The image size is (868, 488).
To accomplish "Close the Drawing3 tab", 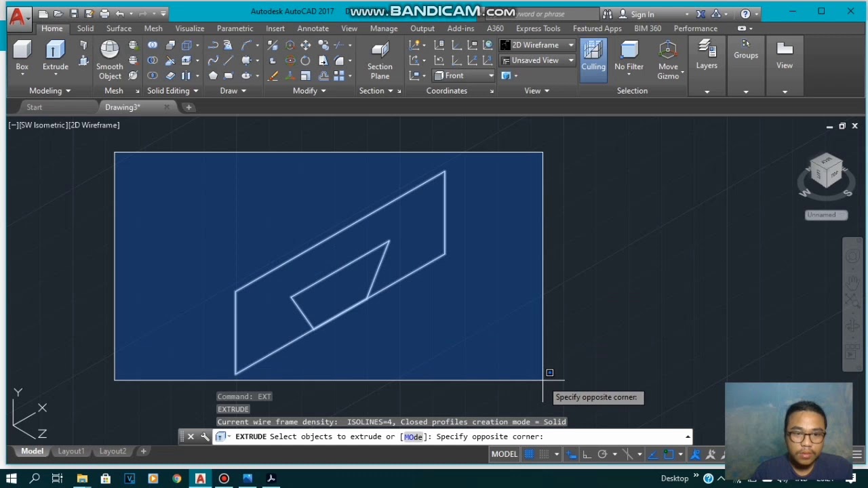I will [167, 107].
